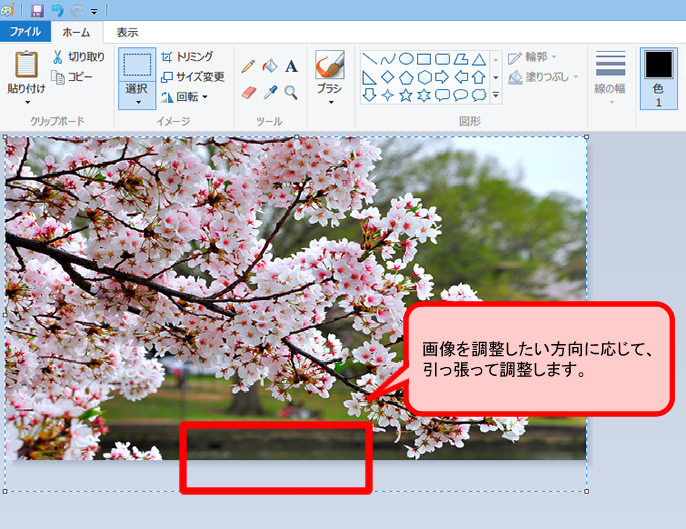Choose the Five-point star shape

406,95
